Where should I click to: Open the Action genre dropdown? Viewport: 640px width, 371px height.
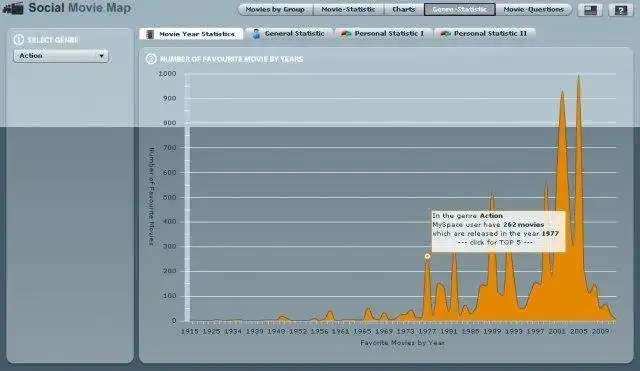(x=61, y=56)
